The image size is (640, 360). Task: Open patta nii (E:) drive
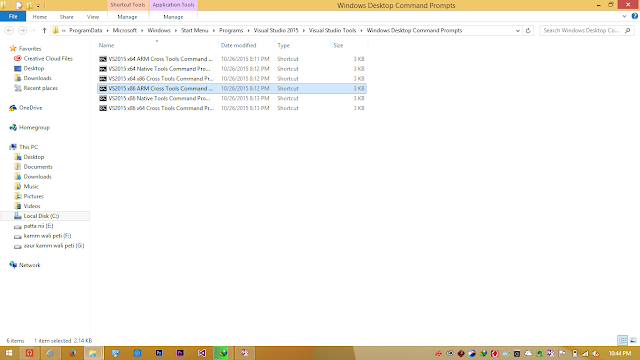tap(38, 226)
